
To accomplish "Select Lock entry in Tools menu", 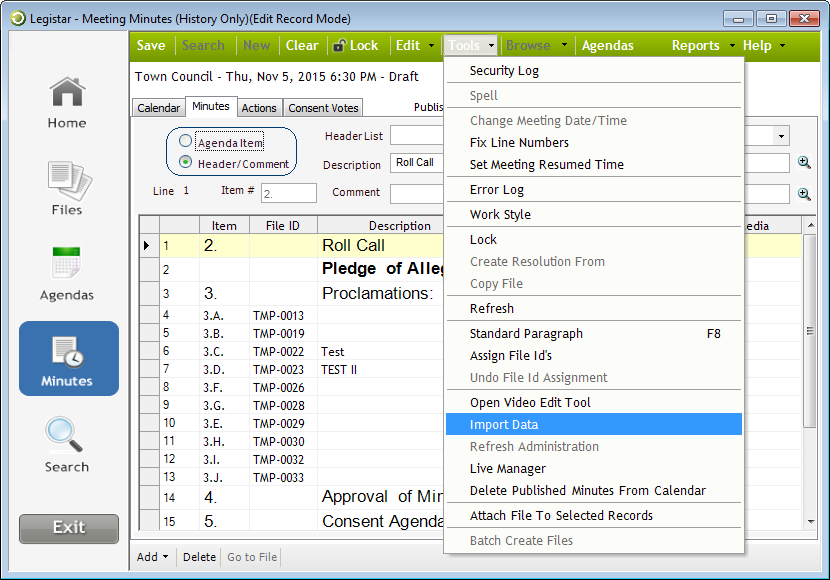I will click(594, 239).
